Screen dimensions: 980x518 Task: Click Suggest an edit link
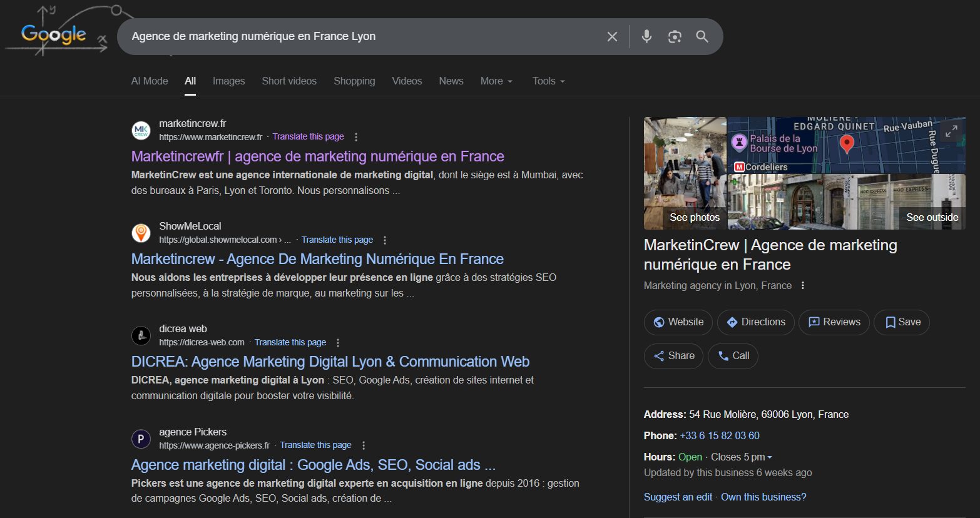click(678, 497)
